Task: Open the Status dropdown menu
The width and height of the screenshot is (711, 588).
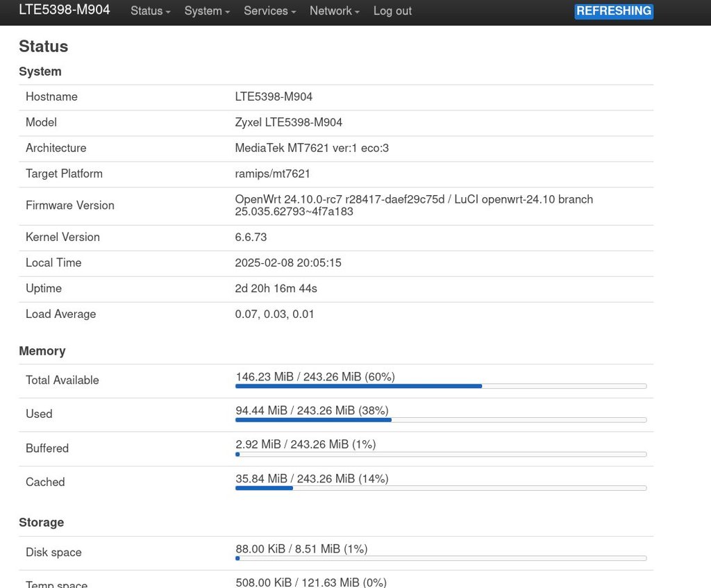Action: [x=150, y=11]
